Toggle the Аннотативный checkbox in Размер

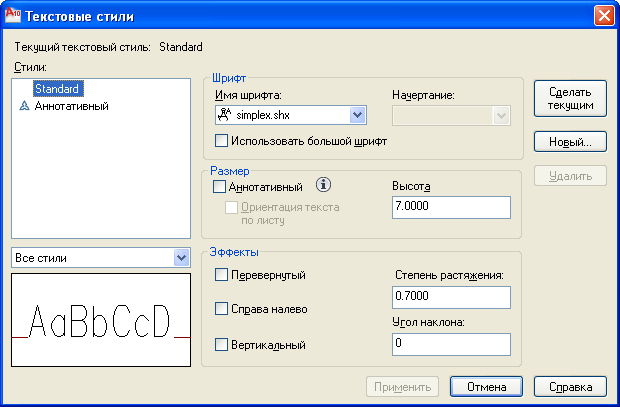pos(219,187)
